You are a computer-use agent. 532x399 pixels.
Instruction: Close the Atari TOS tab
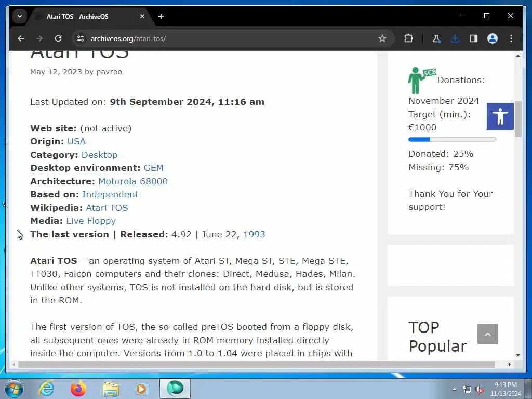pyautogui.click(x=142, y=16)
